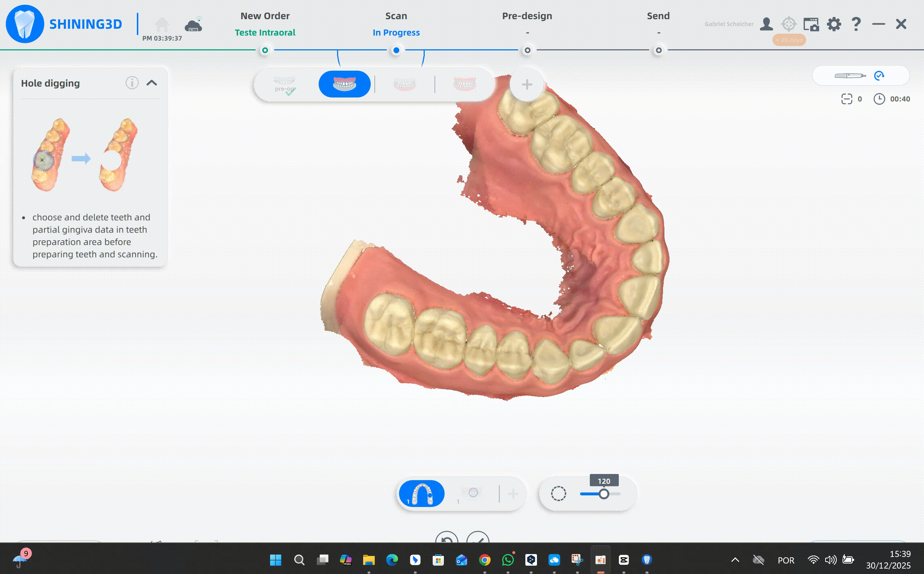924x574 pixels.
Task: Open the pre-op scan step
Action: tap(285, 84)
